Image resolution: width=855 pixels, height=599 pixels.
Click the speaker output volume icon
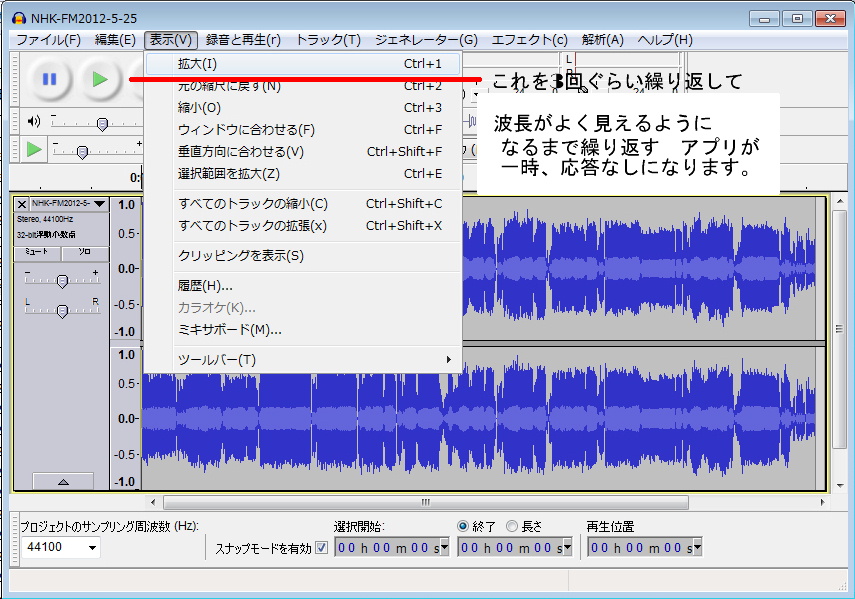33,122
